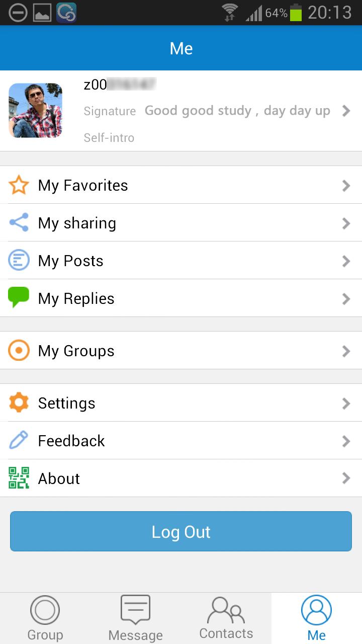Tap the My sharing share icon
This screenshot has height=644, width=362.
coord(19,222)
